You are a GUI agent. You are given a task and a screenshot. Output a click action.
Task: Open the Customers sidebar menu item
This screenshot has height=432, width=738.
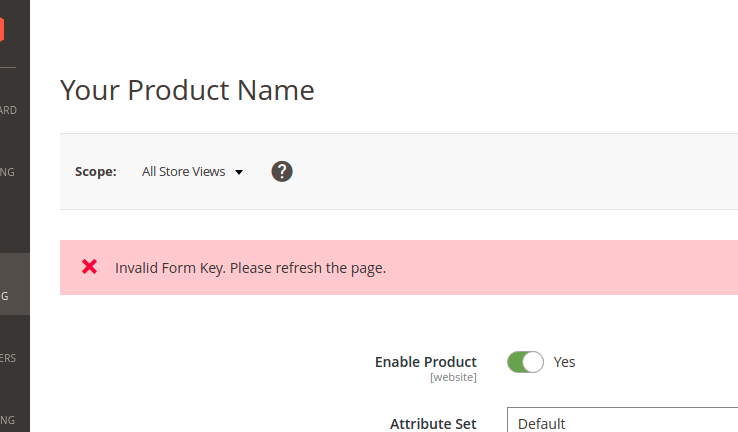coord(10,357)
